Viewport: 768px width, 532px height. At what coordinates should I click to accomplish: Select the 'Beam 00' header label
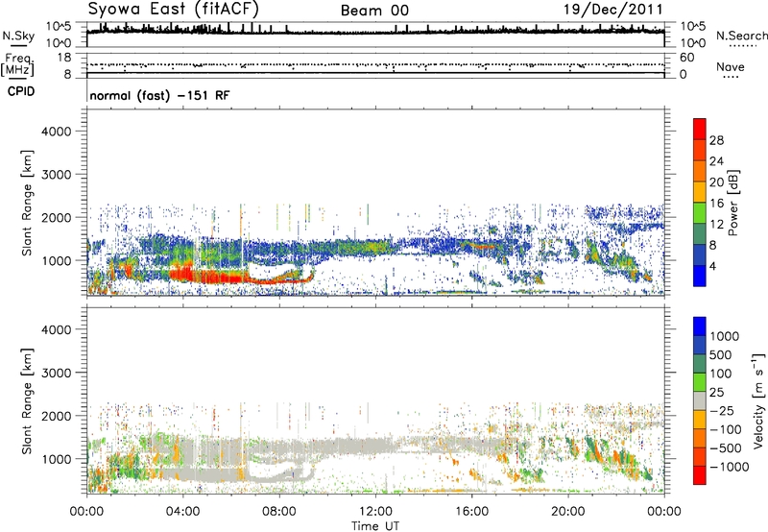pos(374,11)
